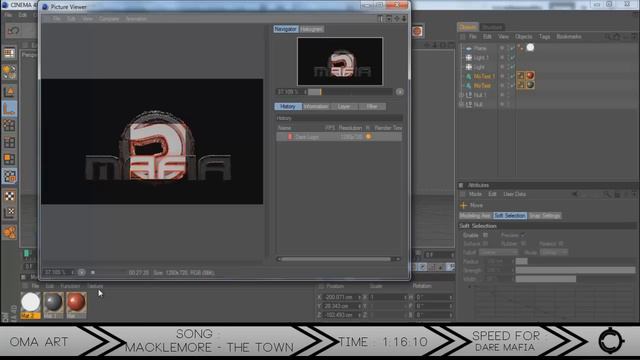Click the Move tool icon in Attributes
Image resolution: width=640 pixels, height=360 pixels.
click(x=463, y=205)
